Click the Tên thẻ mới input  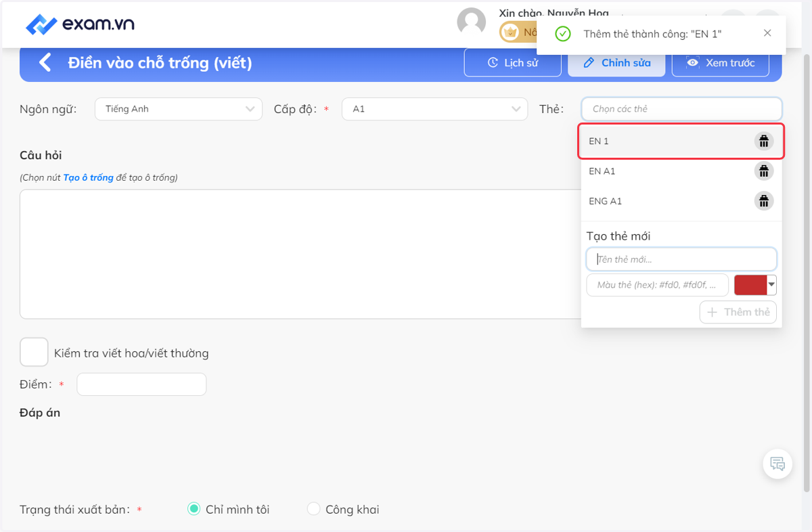681,259
